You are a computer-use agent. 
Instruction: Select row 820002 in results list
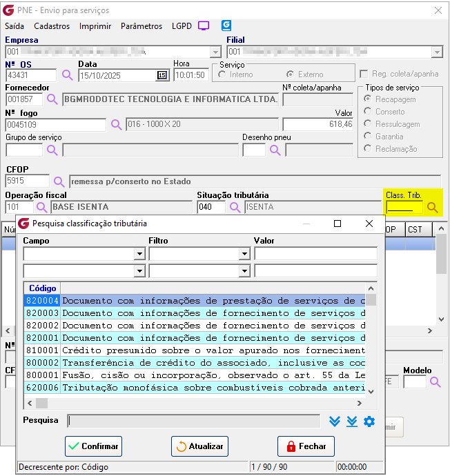coord(195,326)
